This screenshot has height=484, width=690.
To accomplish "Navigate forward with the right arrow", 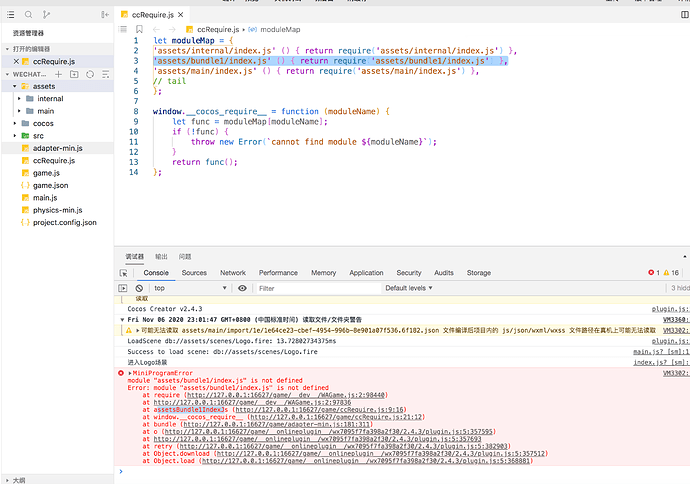I will pos(172,29).
